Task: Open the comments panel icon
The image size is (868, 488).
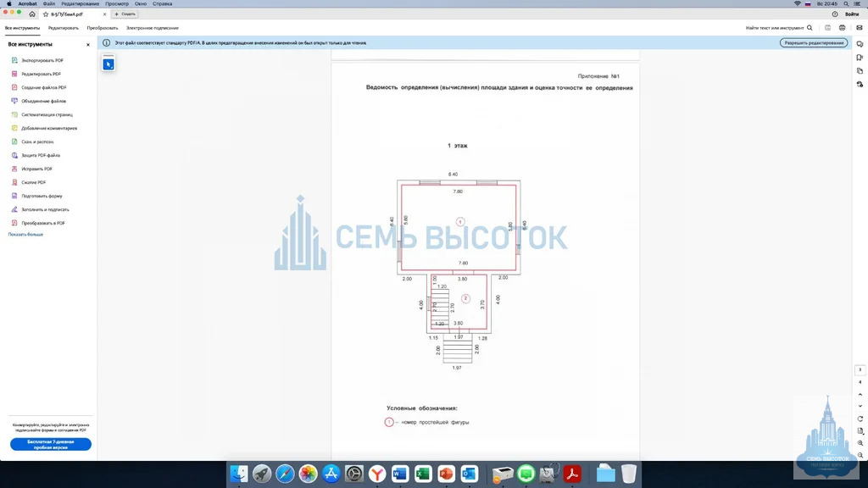Action: (x=860, y=44)
